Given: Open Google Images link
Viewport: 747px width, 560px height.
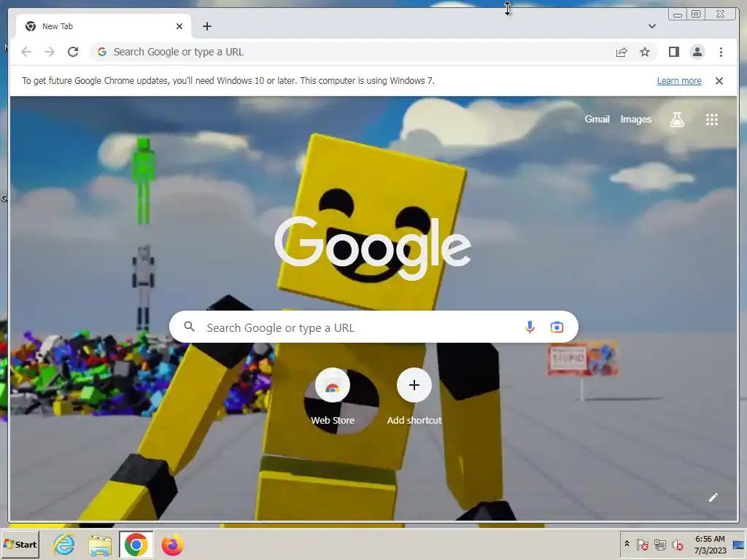Looking at the screenshot, I should point(635,119).
